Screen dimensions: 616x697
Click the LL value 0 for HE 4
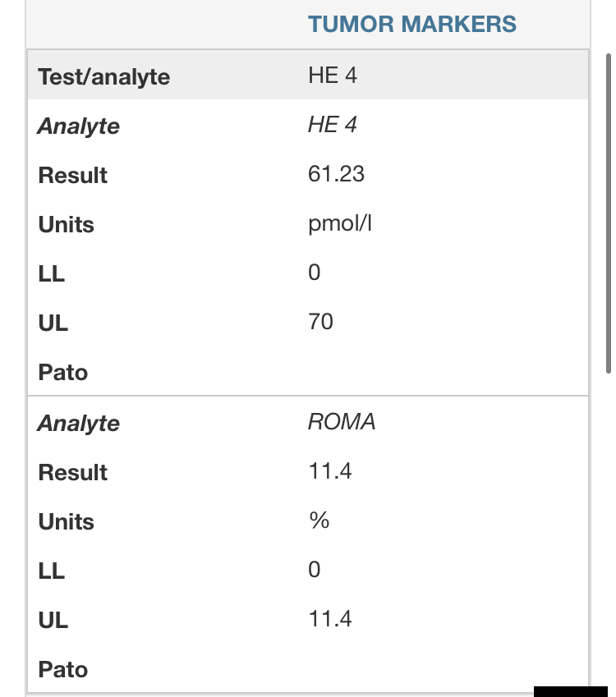click(x=315, y=273)
